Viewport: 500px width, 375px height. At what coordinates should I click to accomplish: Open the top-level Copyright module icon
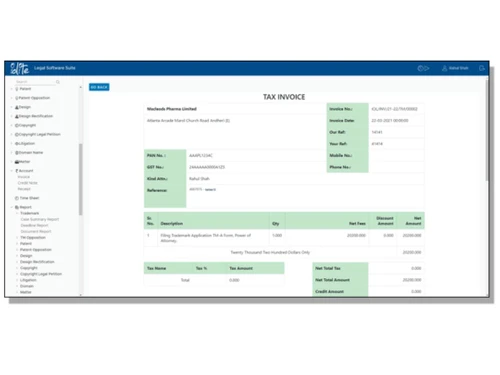click(x=17, y=125)
